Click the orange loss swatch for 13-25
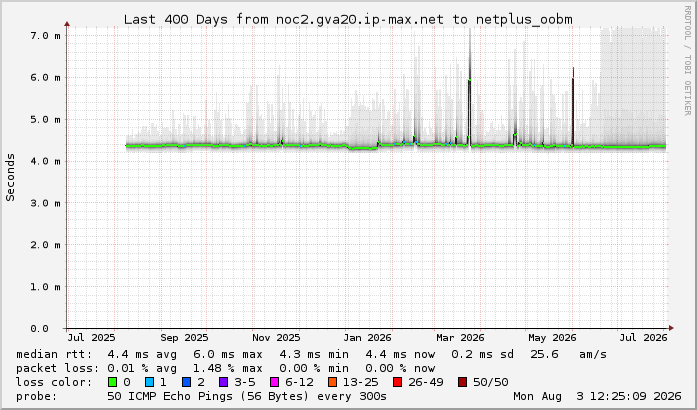The width and height of the screenshot is (697, 410). 332,382
